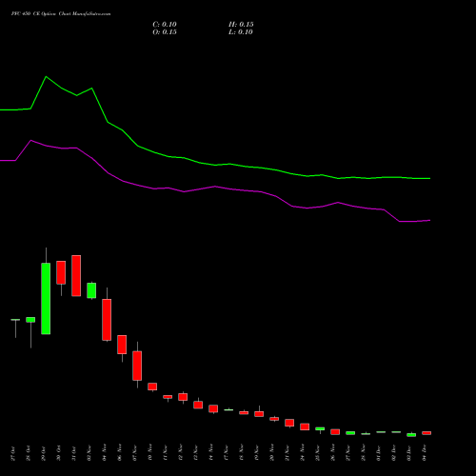Click the "27 Oct" date axis label
The width and height of the screenshot is (476, 476).
coord(13,453)
